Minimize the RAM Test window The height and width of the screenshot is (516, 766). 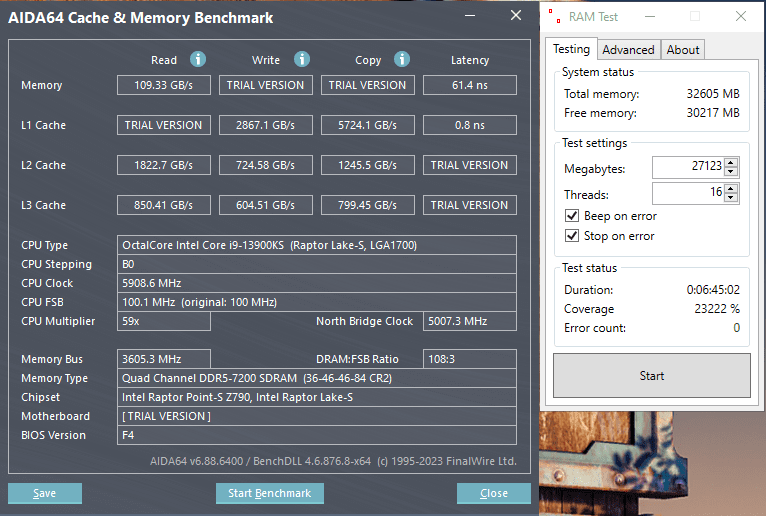650,17
